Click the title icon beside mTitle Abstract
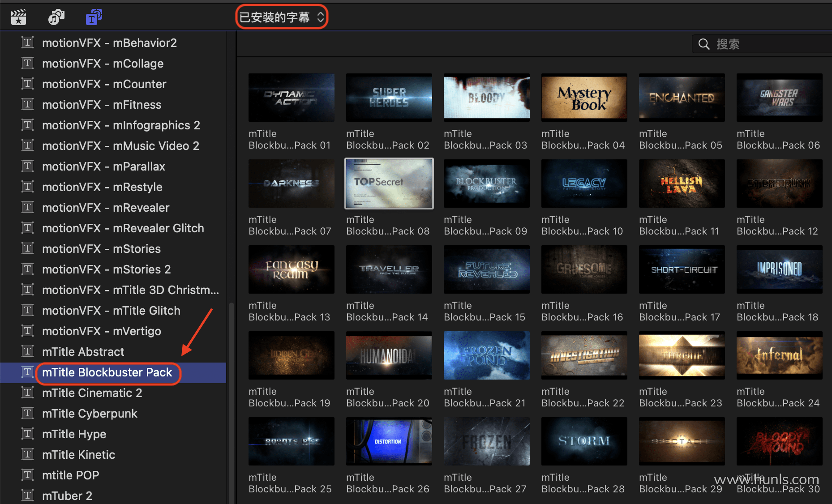Image resolution: width=832 pixels, height=504 pixels. (28, 351)
